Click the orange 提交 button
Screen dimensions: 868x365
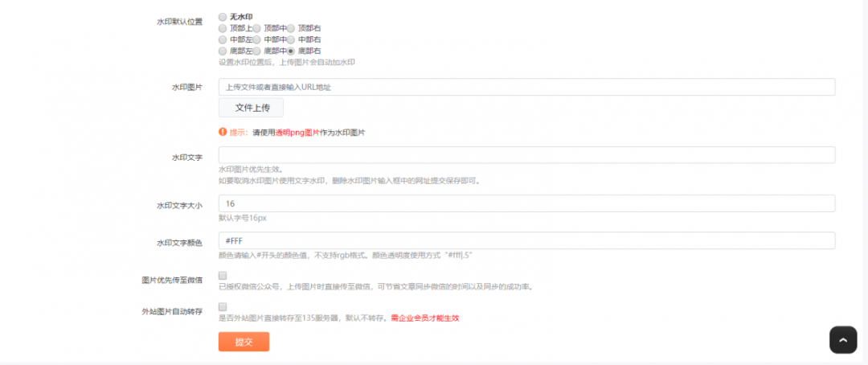tap(244, 342)
